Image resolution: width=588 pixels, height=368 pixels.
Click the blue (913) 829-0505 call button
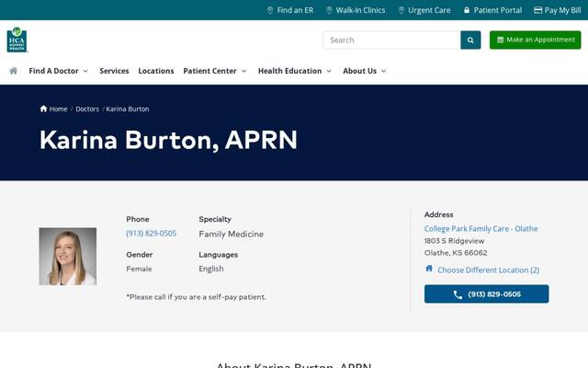pyautogui.click(x=486, y=294)
